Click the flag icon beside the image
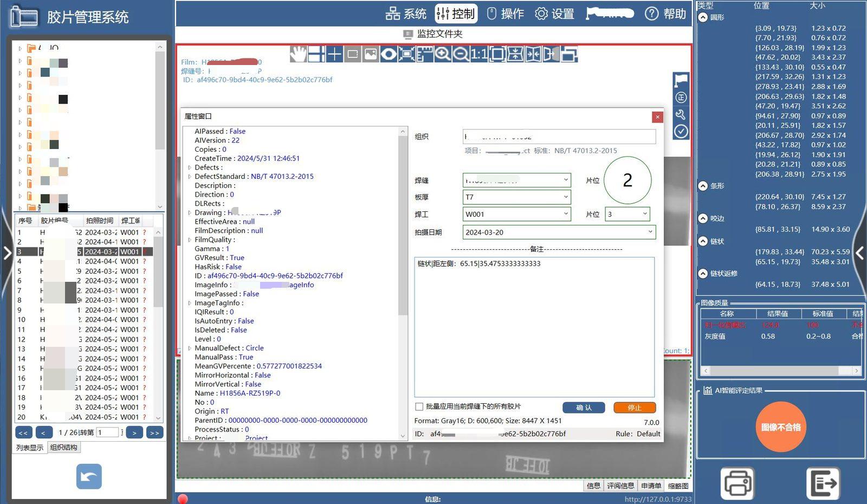This screenshot has width=867, height=504. tap(681, 81)
